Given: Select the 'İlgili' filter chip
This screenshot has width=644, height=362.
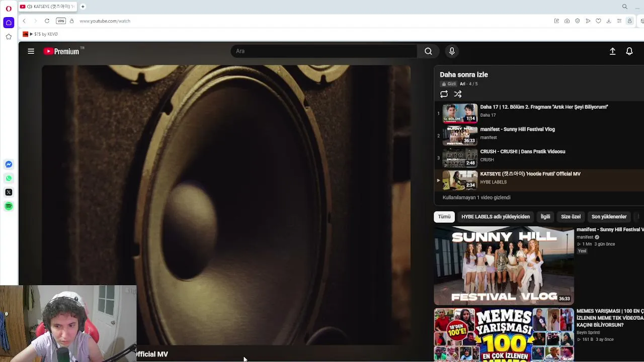Looking at the screenshot, I should [545, 217].
